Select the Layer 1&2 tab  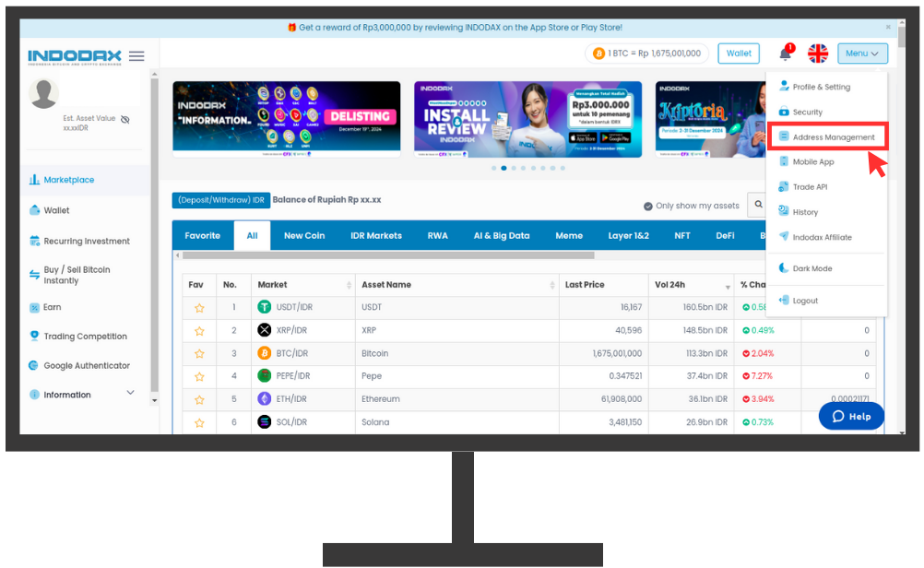(x=628, y=236)
